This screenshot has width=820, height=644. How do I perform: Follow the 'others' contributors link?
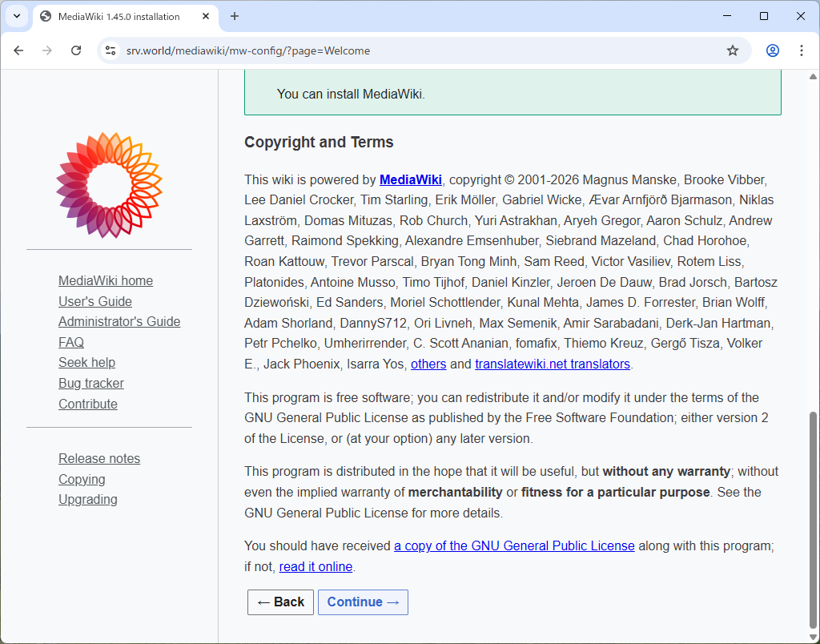click(x=428, y=364)
